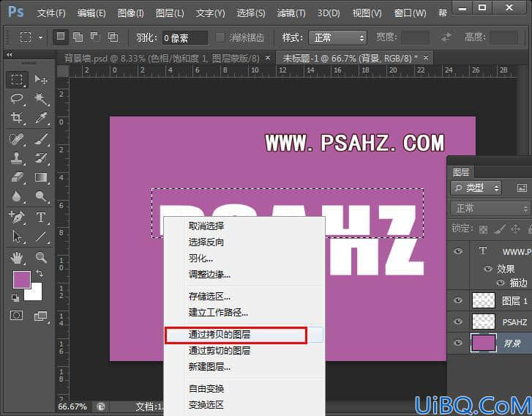532x416 pixels.
Task: Select the Magic Wand tool
Action: point(41,99)
